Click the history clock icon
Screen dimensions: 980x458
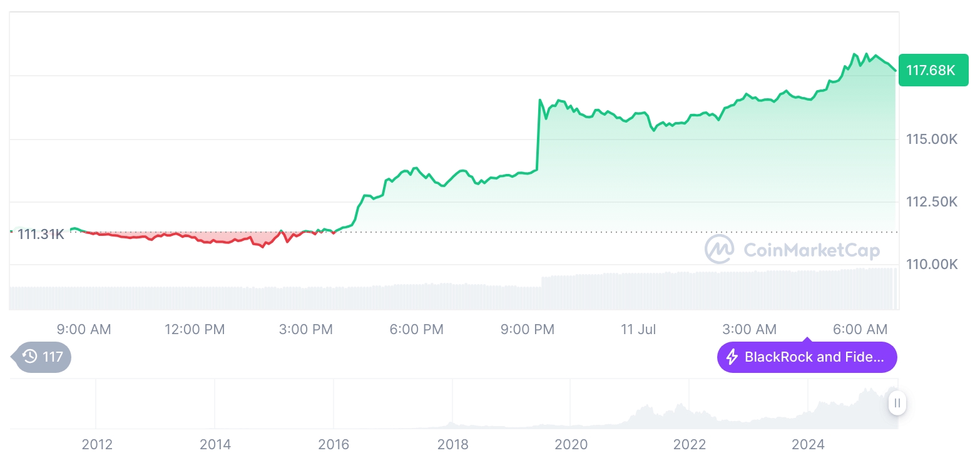tap(30, 357)
